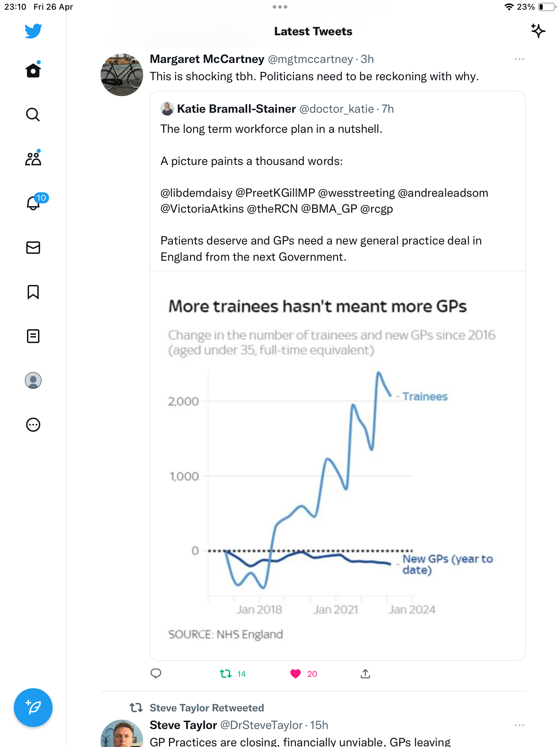Open Messages envelope icon
Screen dimensions: 560x747
click(x=33, y=248)
